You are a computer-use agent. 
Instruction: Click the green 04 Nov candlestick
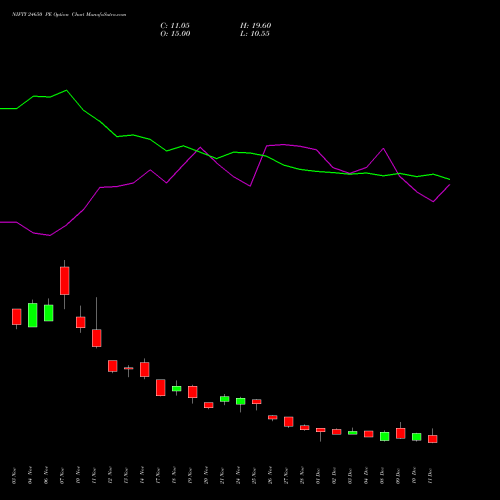33,315
